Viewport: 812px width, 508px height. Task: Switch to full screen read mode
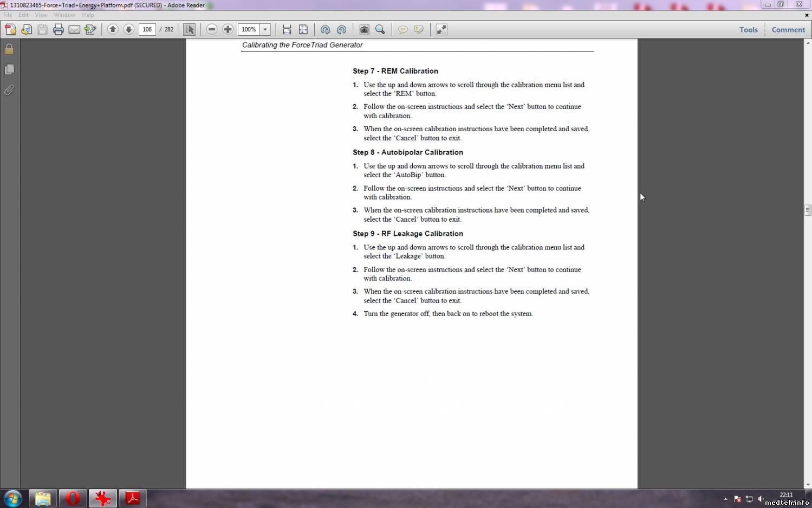coord(441,30)
